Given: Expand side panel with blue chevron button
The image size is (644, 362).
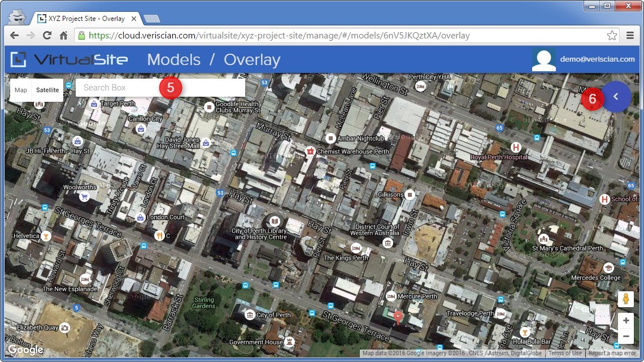Looking at the screenshot, I should (615, 96).
